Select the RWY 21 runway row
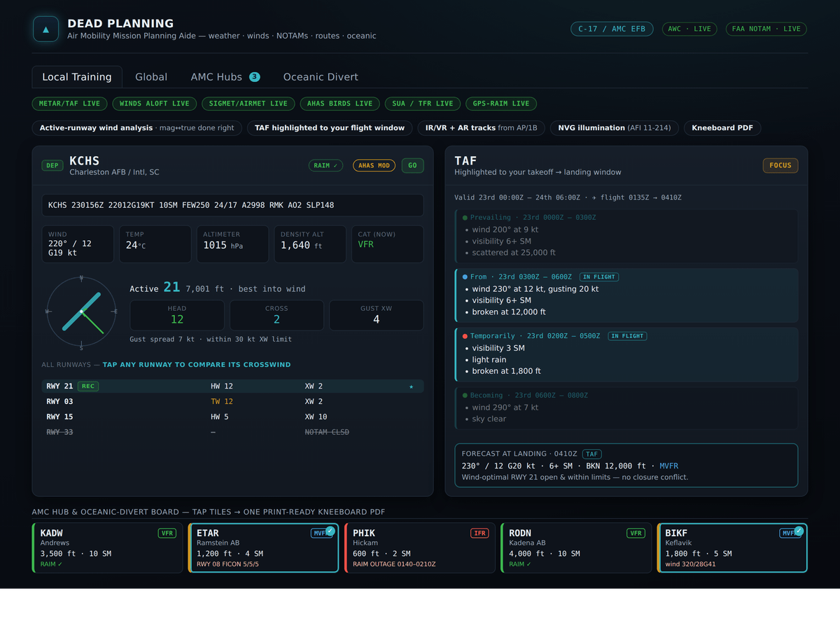This screenshot has width=840, height=642. (232, 386)
